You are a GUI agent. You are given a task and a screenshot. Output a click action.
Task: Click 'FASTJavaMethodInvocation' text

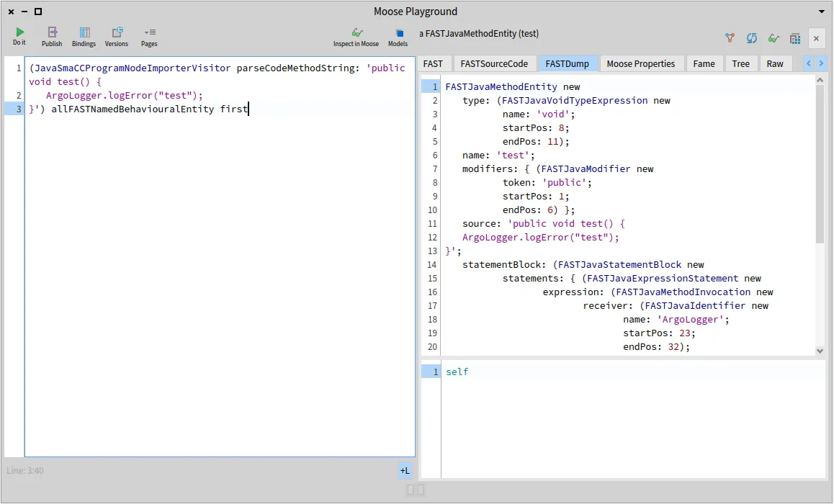(683, 292)
